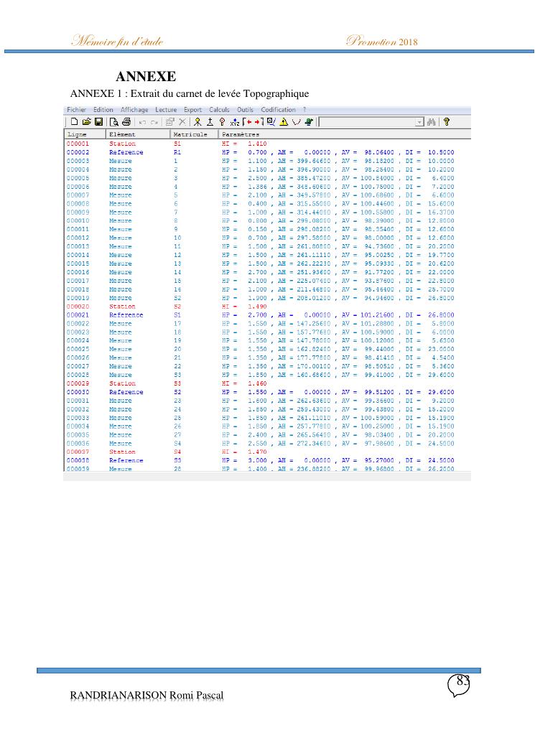Click the binoculars search icon
This screenshot has height=756, width=535.
pos(432,122)
